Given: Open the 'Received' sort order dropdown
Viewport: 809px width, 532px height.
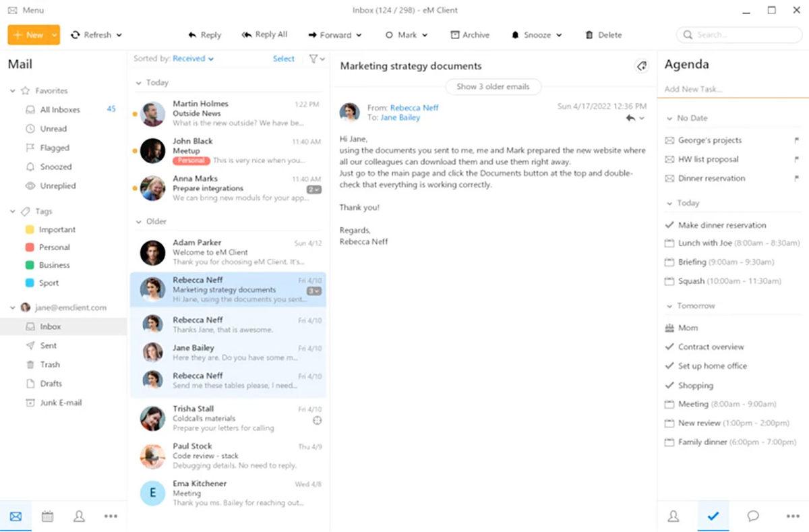Looking at the screenshot, I should coord(191,59).
